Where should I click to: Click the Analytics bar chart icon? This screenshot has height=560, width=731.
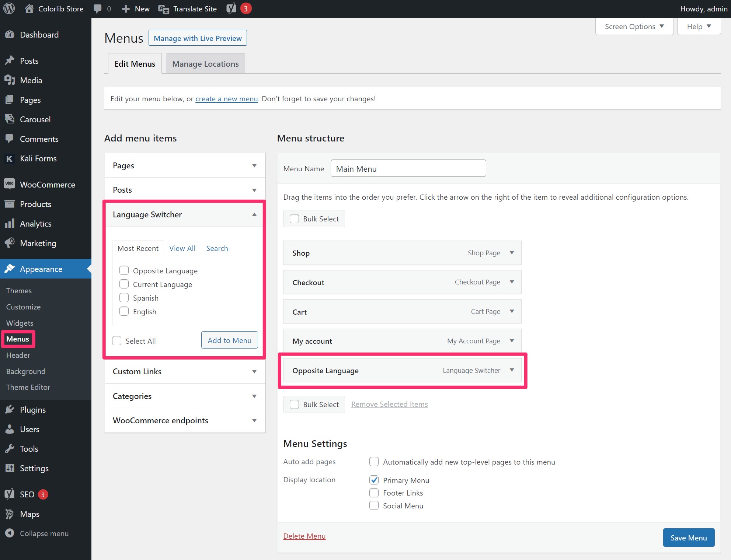pyautogui.click(x=10, y=224)
